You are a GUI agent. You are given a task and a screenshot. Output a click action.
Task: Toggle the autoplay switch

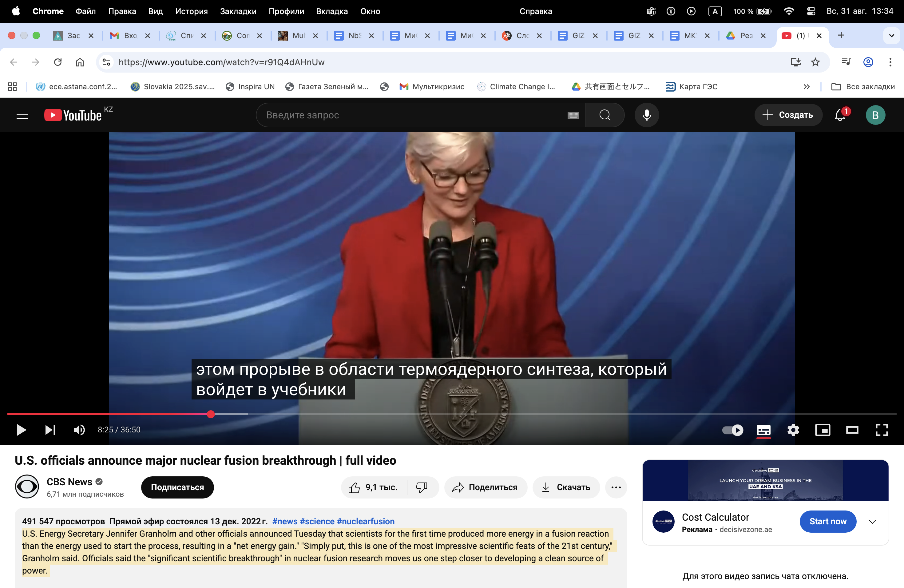click(x=733, y=430)
